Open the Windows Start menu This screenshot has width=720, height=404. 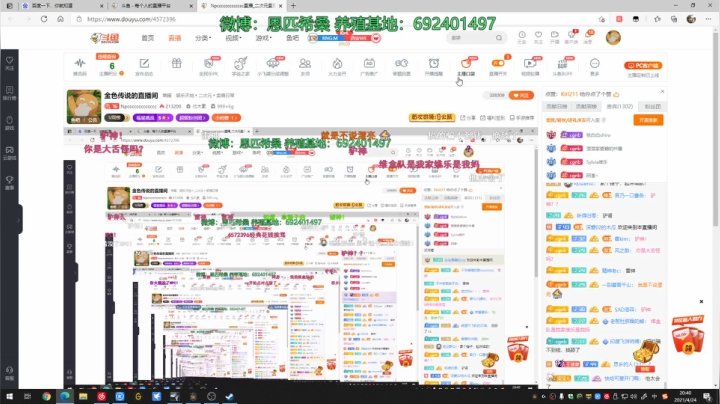point(9,396)
